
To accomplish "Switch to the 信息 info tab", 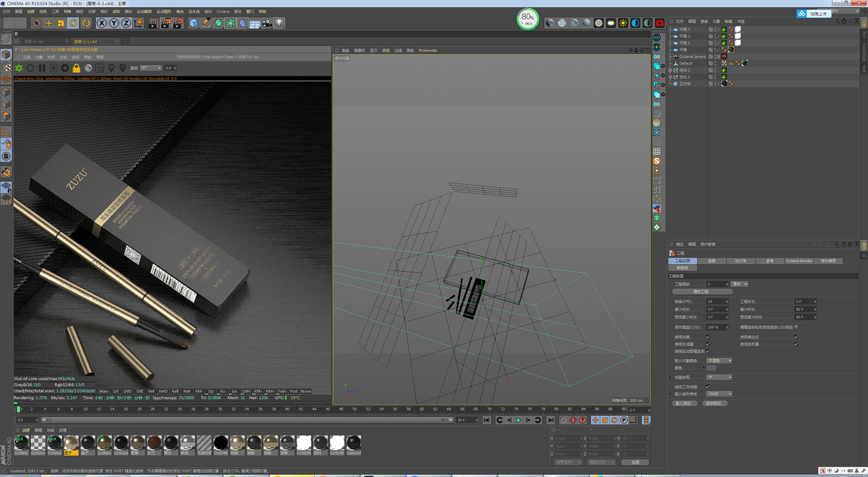I will (x=712, y=261).
